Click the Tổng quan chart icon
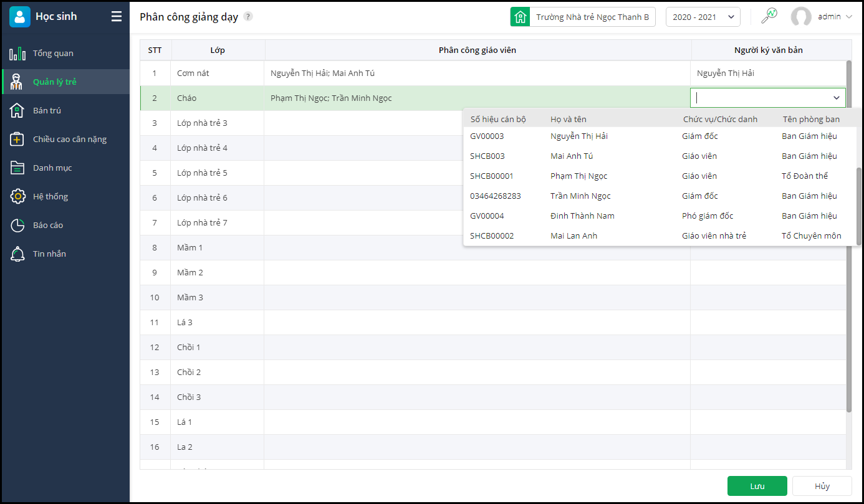This screenshot has height=504, width=864. 17,54
